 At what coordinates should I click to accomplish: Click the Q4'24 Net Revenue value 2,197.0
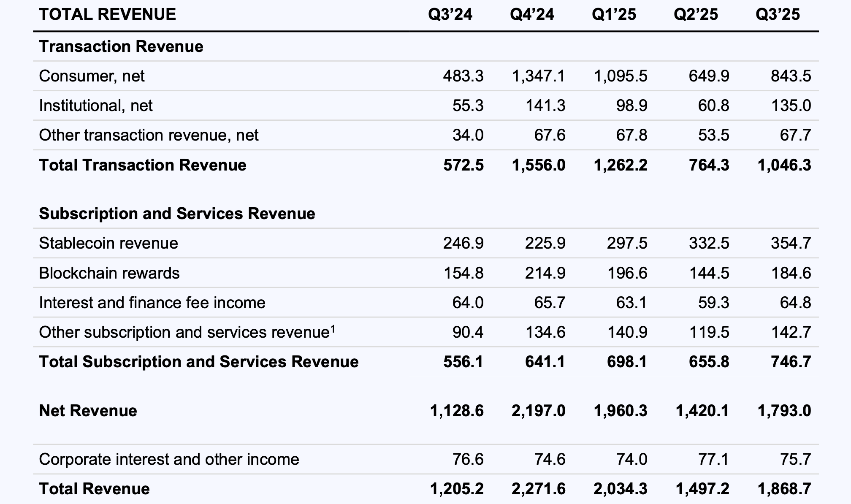(538, 411)
